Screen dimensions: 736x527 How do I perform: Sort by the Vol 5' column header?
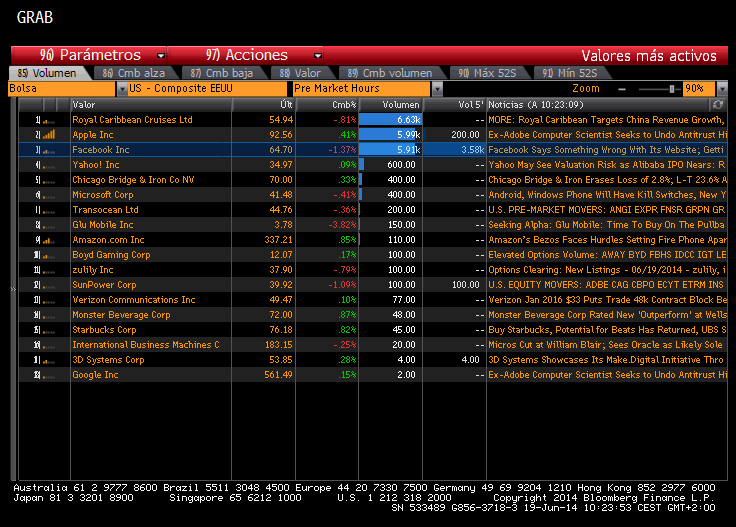pos(454,105)
